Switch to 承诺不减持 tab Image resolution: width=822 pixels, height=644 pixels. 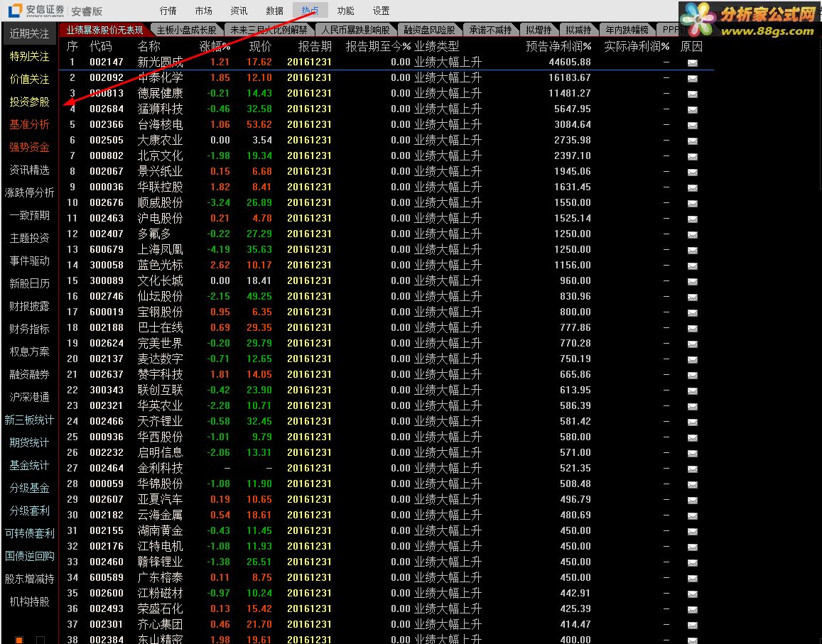point(490,31)
